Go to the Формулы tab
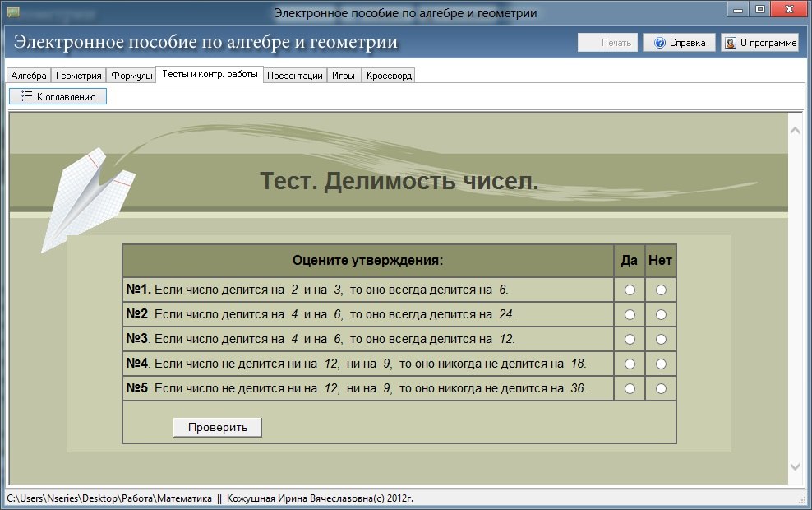This screenshot has height=510, width=812. click(131, 76)
